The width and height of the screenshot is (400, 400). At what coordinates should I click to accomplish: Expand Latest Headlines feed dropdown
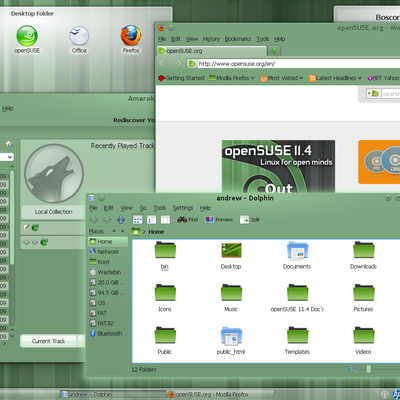tap(335, 78)
